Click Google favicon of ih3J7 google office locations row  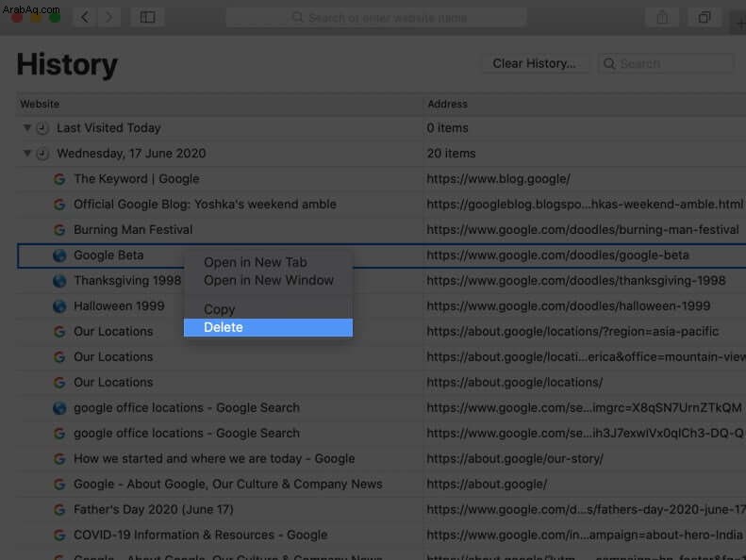(x=59, y=434)
